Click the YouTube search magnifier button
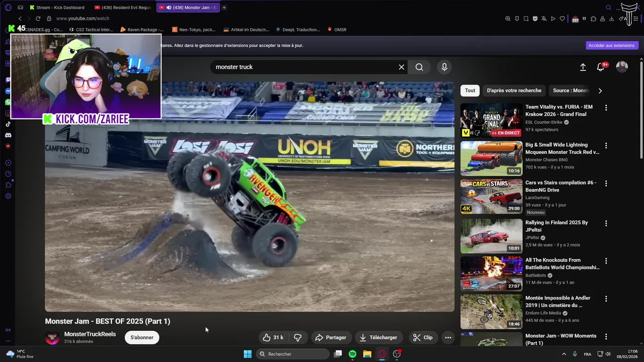The width and height of the screenshot is (644, 362). click(x=419, y=67)
